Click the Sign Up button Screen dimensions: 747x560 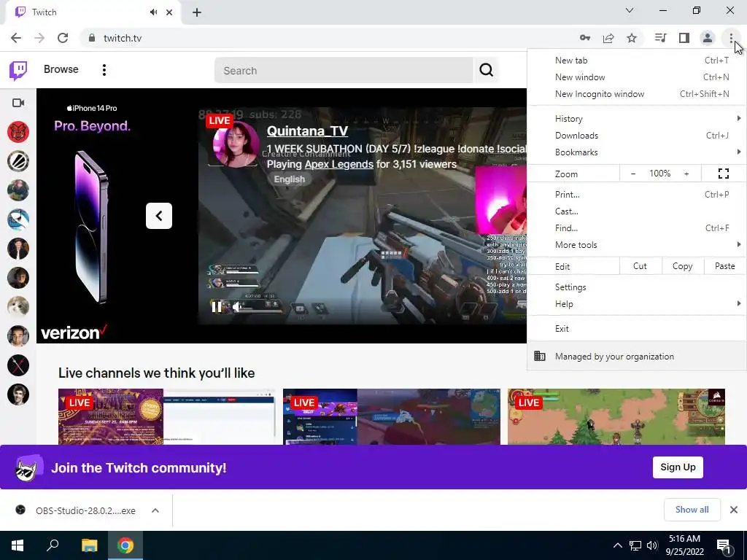pos(678,467)
